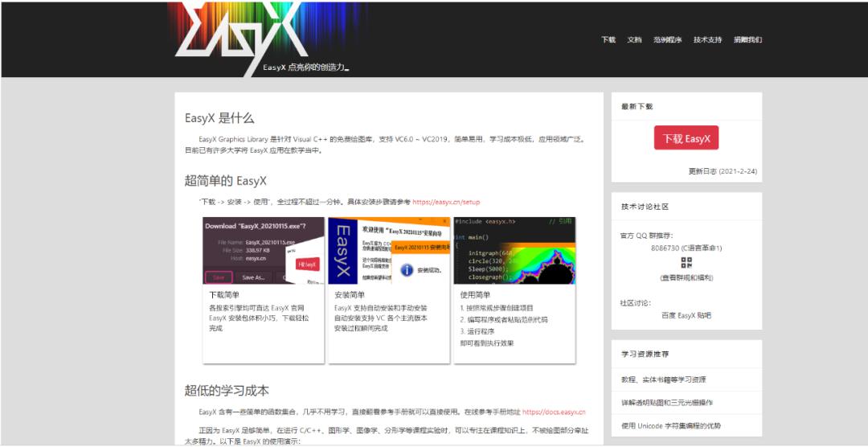Open the 更新日志 (2021-2-24) link
This screenshot has width=868, height=447.
coord(723,171)
